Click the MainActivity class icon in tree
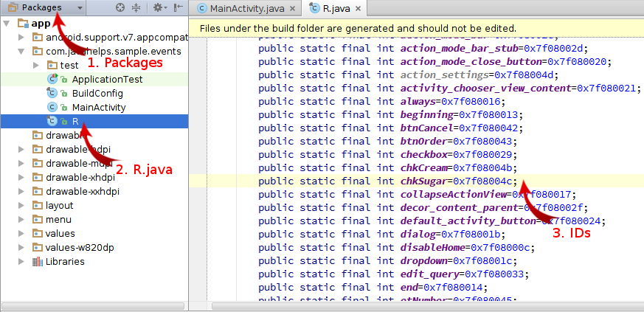 (x=52, y=108)
